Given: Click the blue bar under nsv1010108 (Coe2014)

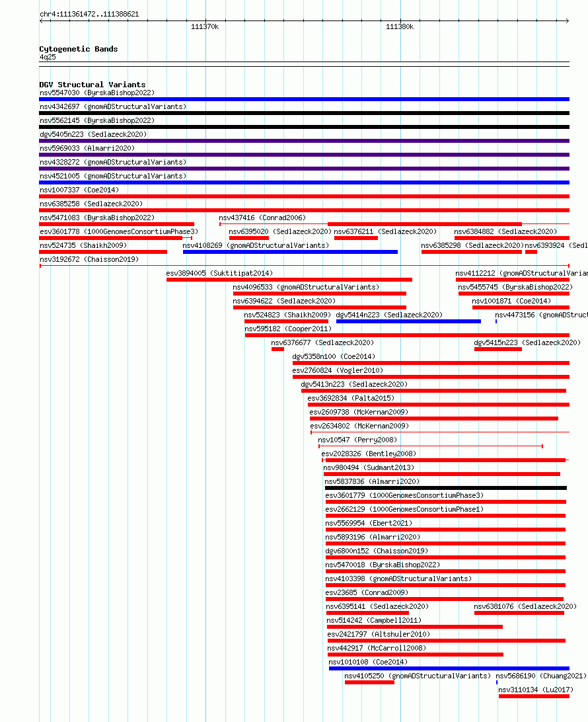Looking at the screenshot, I should click(x=449, y=668).
